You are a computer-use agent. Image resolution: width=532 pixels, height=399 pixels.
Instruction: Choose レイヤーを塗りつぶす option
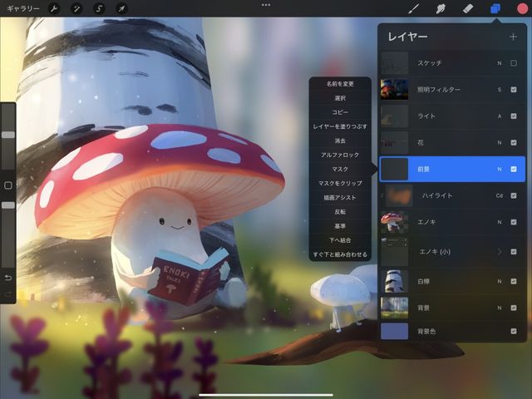coord(340,126)
